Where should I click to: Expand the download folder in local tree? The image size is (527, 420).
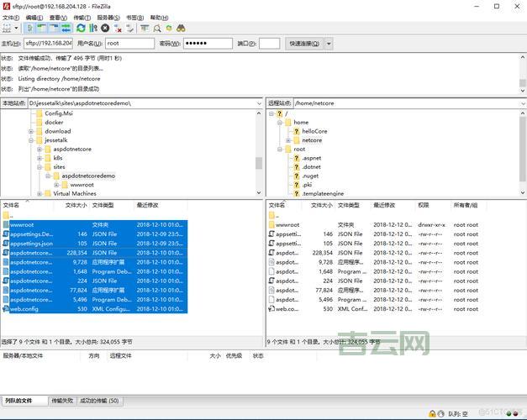31,132
